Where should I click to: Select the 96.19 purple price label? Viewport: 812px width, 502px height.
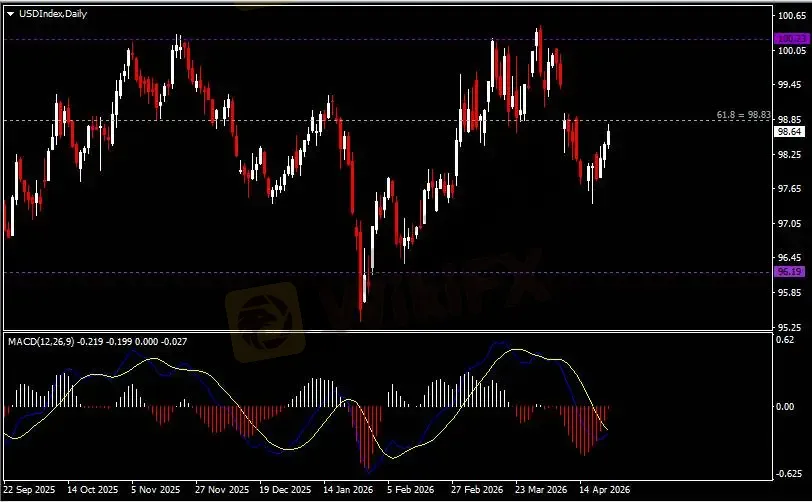(790, 271)
